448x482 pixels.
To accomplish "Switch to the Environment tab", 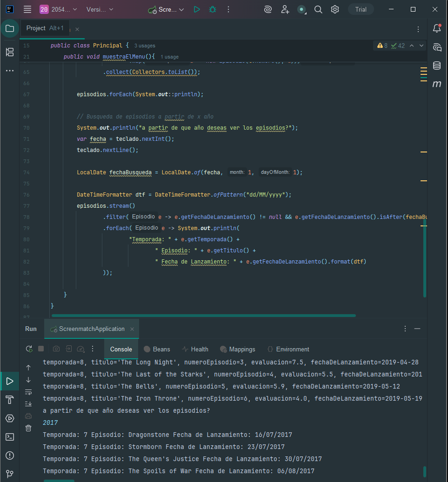I will click(x=288, y=349).
